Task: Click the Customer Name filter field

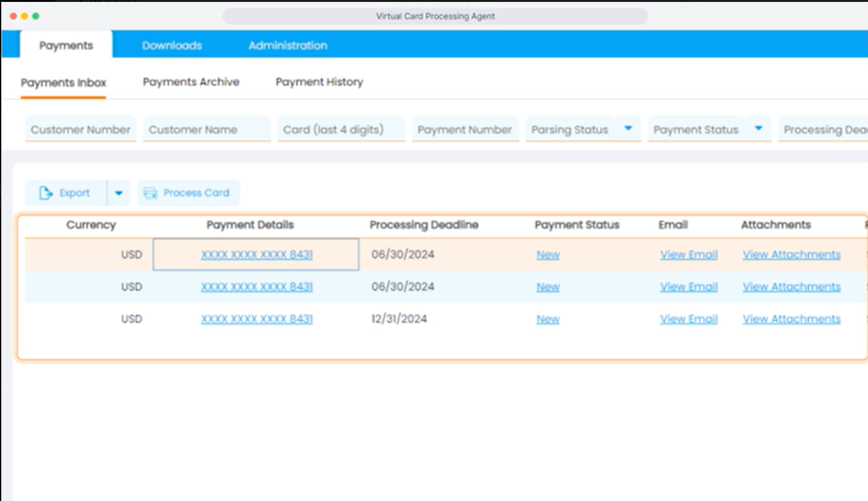Action: pos(205,129)
